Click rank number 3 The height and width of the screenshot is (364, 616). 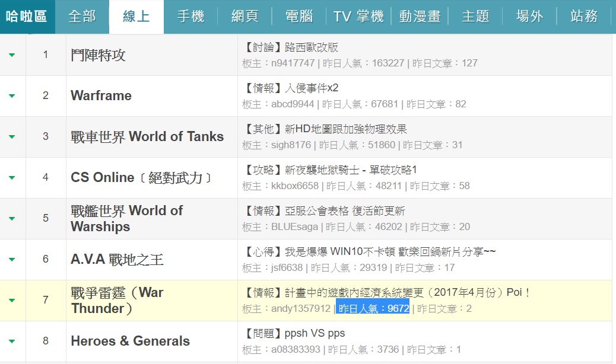point(46,136)
